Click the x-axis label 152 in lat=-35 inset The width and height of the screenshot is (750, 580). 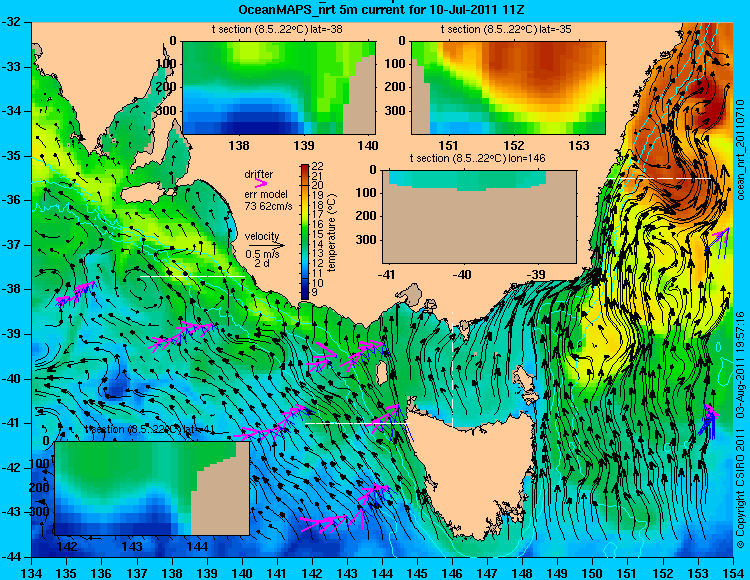(514, 145)
